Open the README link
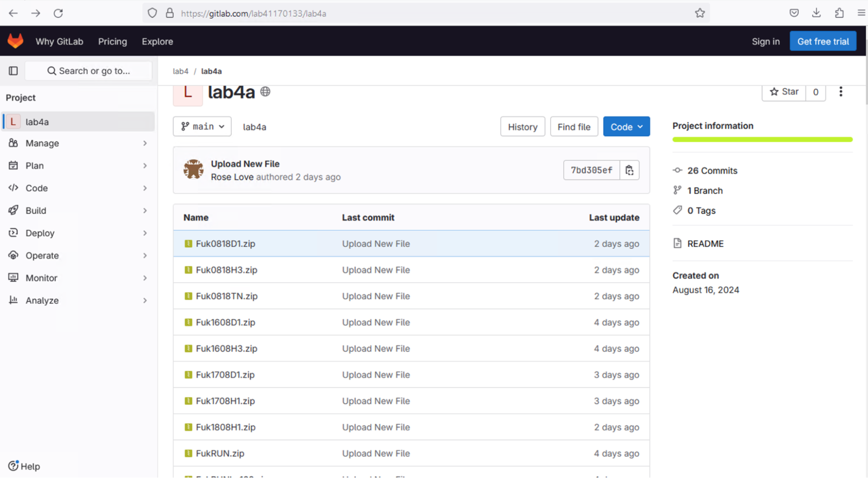This screenshot has width=868, height=478. 705,244
